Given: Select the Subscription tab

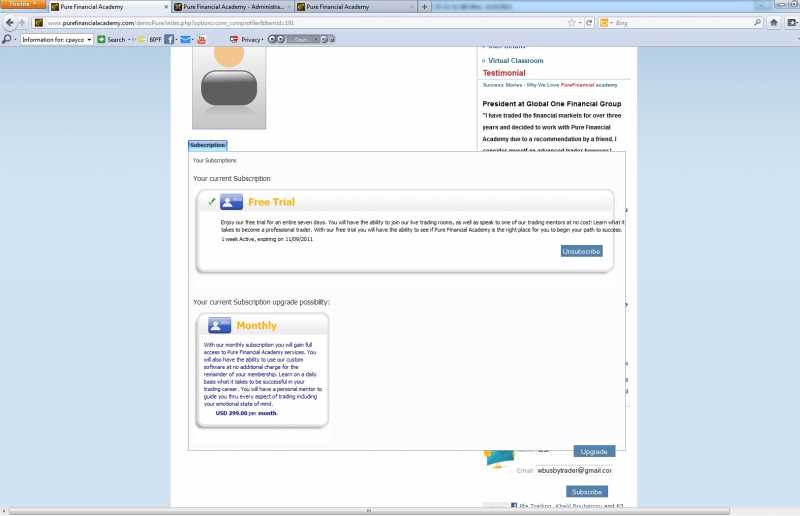Looking at the screenshot, I should pos(208,145).
